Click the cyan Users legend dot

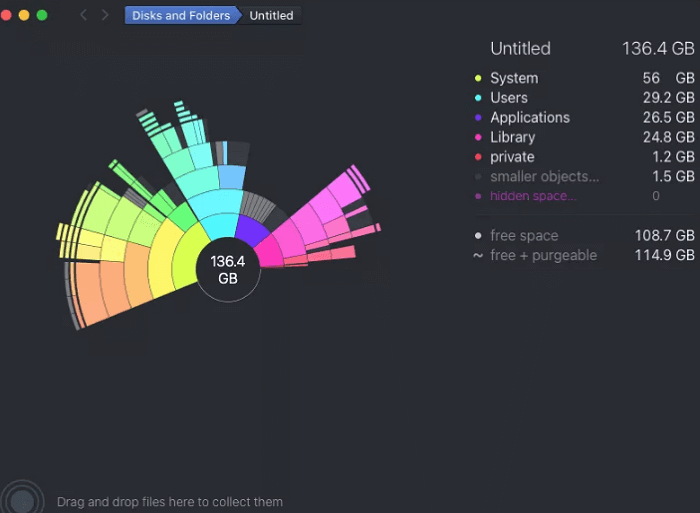click(478, 98)
